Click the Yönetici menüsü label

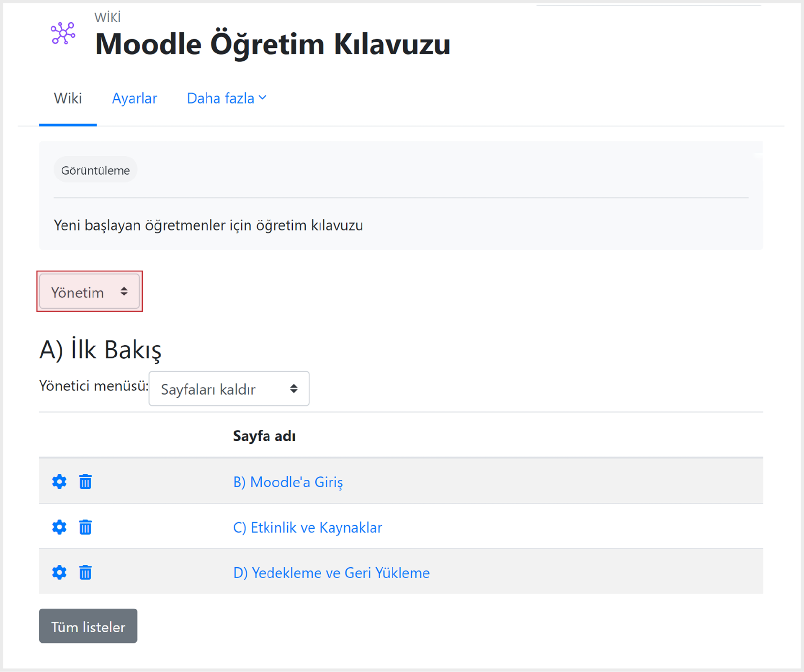[94, 386]
